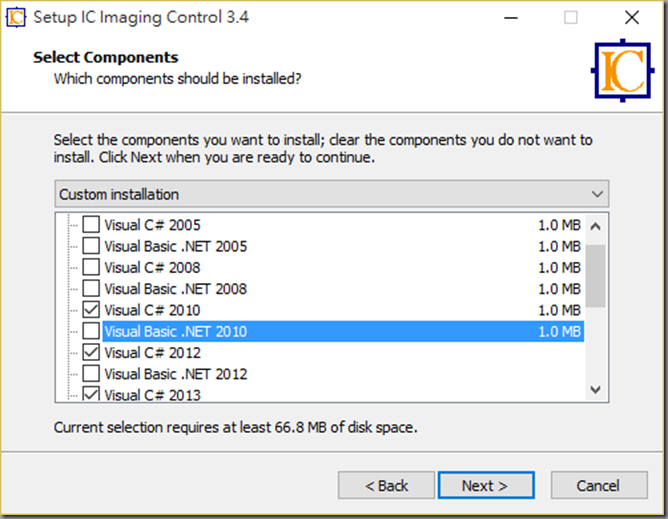
Task: Check the Visual C# 2005 checkbox
Action: click(x=91, y=225)
